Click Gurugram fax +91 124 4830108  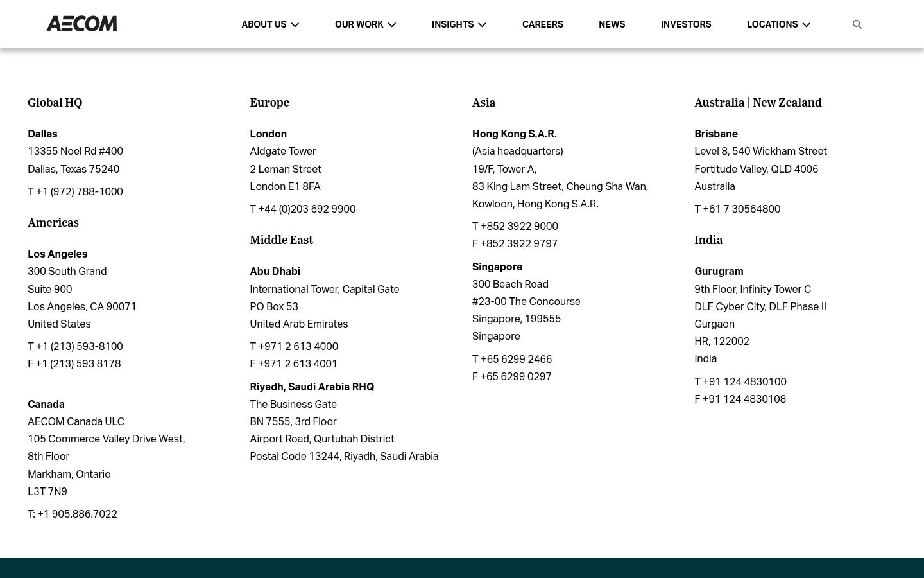tap(744, 399)
